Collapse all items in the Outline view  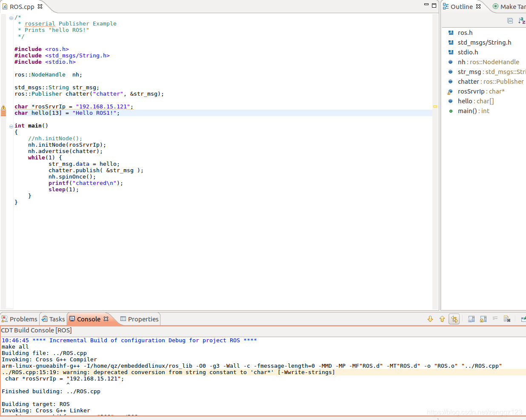[510, 21]
